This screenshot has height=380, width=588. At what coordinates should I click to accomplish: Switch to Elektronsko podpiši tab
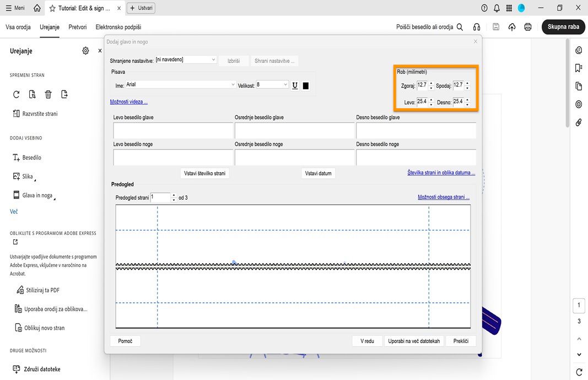(x=118, y=27)
